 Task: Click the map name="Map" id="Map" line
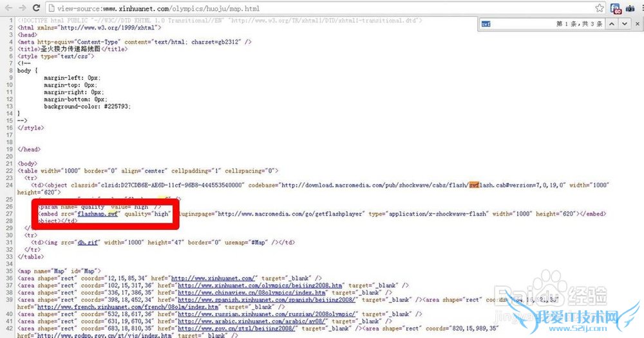click(x=59, y=271)
